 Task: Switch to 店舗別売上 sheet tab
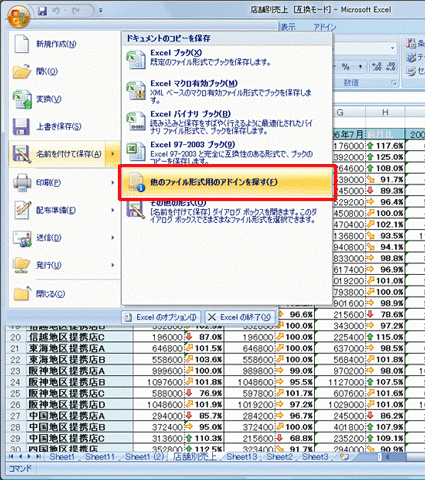[194, 457]
